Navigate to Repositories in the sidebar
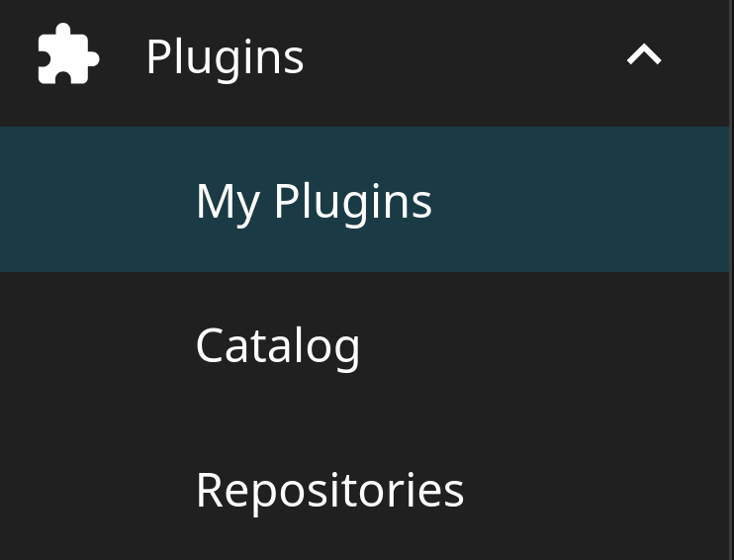734x560 pixels. (329, 490)
